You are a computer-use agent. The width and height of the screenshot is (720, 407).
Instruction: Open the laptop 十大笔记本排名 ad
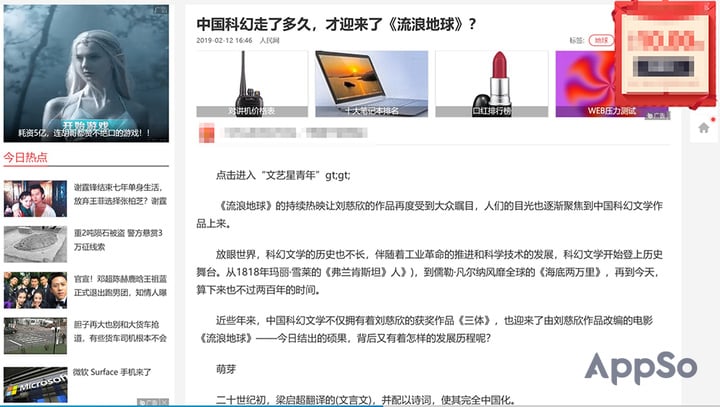pyautogui.click(x=371, y=84)
